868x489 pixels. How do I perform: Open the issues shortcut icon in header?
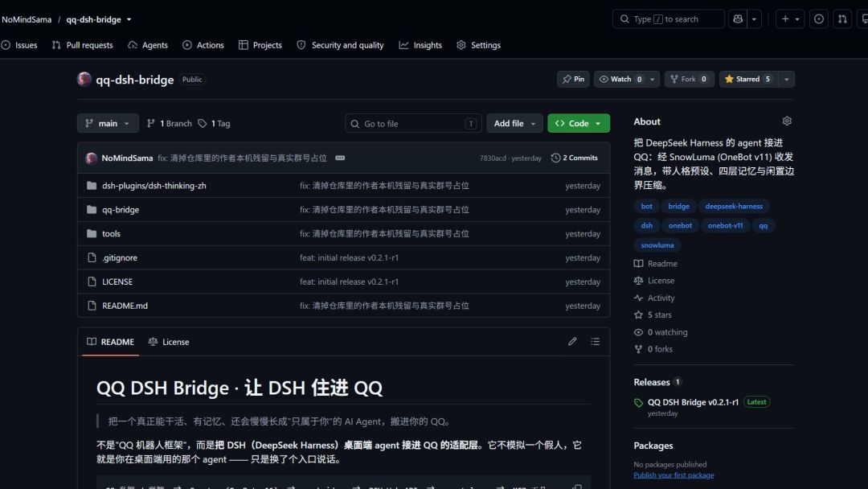pos(819,18)
